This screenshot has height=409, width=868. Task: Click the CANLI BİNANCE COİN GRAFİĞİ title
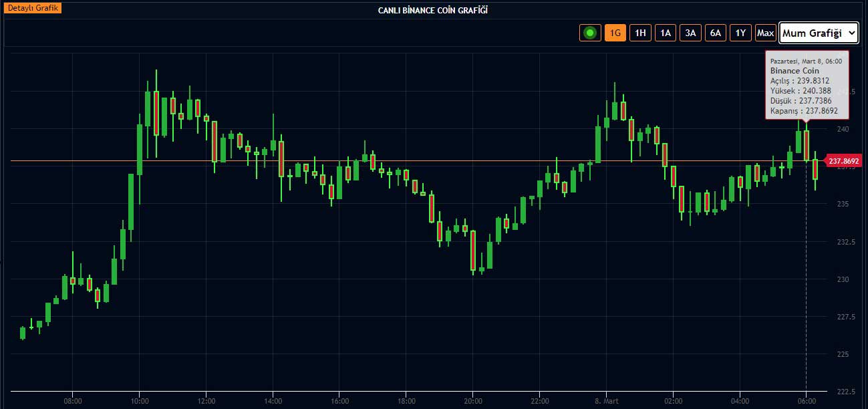pyautogui.click(x=434, y=11)
